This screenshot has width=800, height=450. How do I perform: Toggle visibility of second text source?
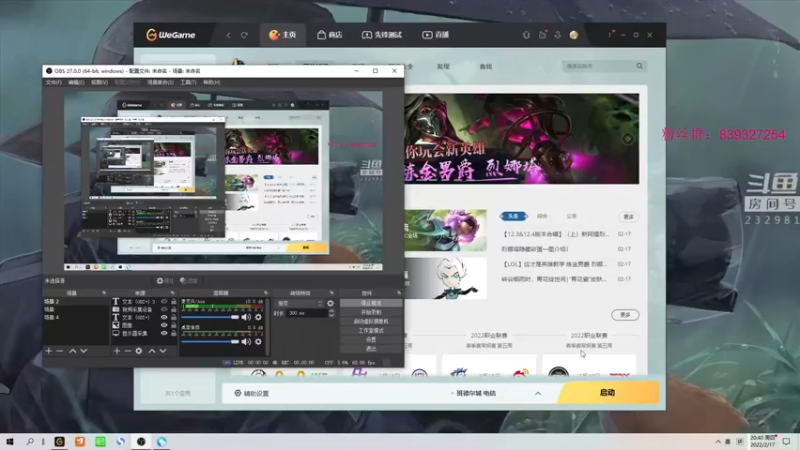[x=164, y=317]
